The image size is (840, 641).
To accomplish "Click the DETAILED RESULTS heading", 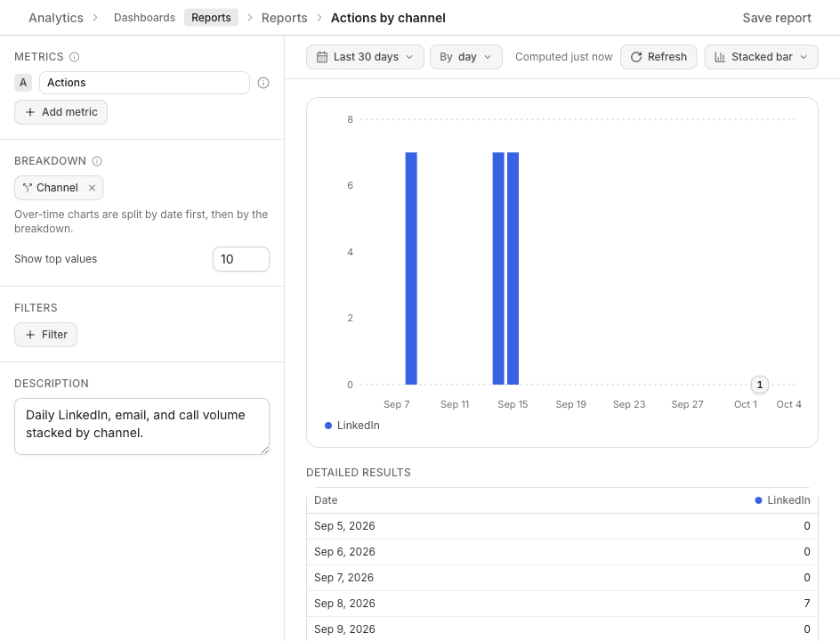I will 359,472.
